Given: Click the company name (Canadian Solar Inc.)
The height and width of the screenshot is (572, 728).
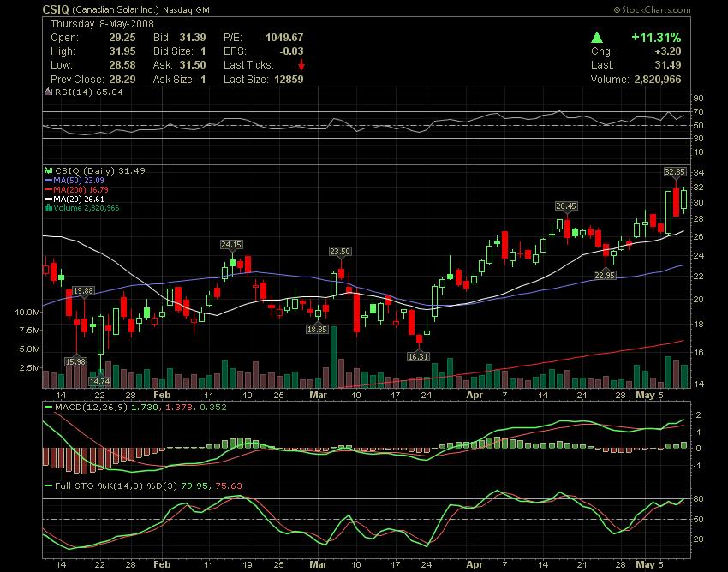Looking at the screenshot, I should click(x=116, y=9).
